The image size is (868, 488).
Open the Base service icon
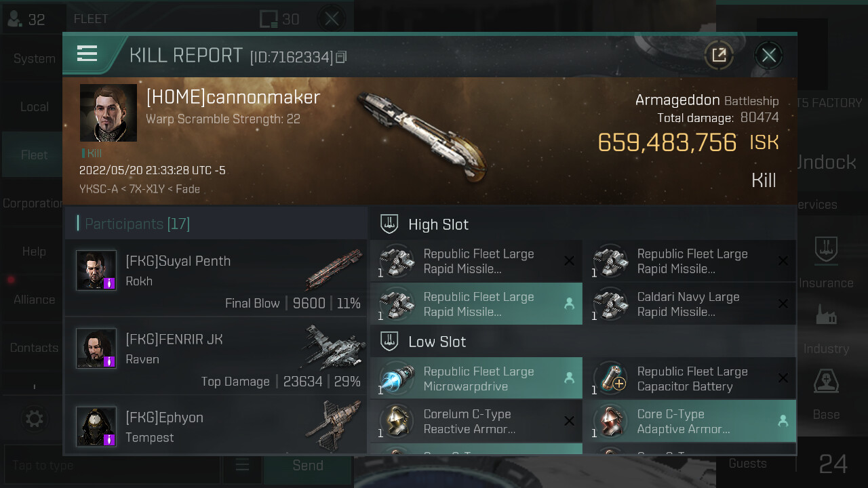[x=827, y=382]
